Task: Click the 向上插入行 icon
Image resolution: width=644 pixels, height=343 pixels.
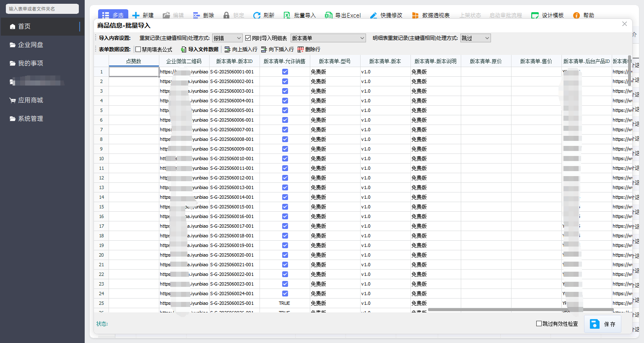Action: click(228, 49)
